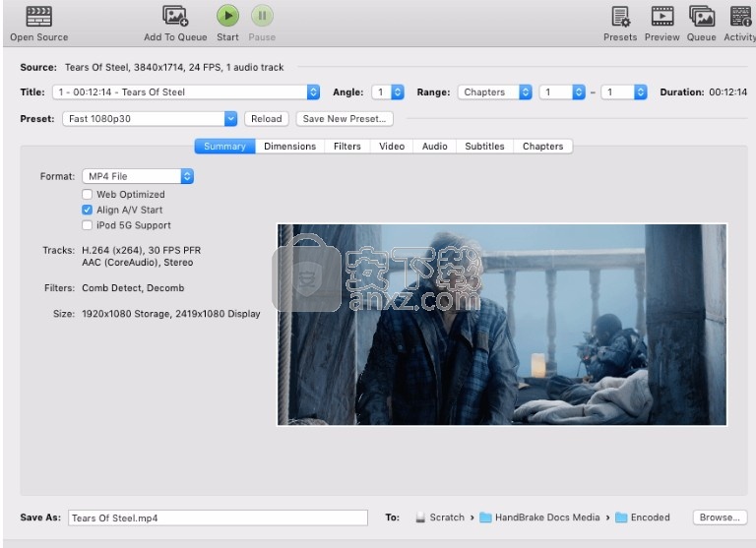Open the Audio tab
756x548 pixels.
[x=434, y=146]
